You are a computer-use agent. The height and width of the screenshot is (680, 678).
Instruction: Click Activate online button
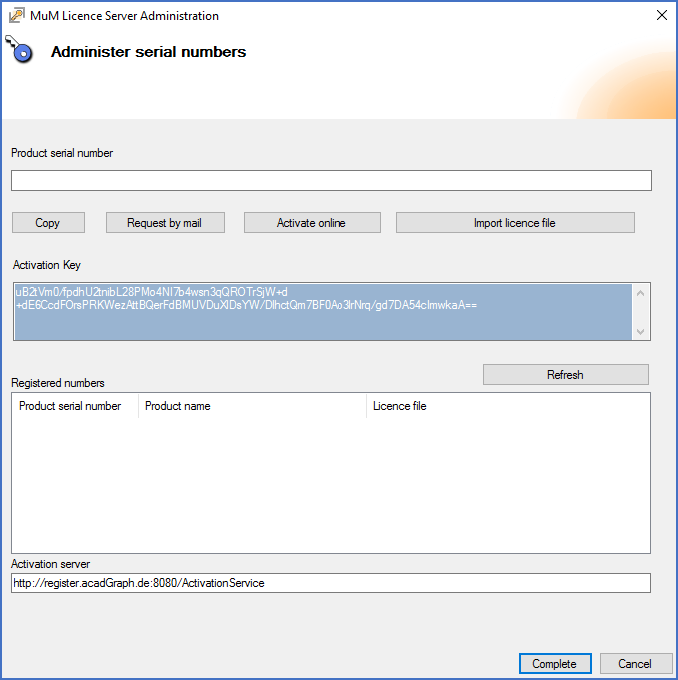(x=312, y=222)
